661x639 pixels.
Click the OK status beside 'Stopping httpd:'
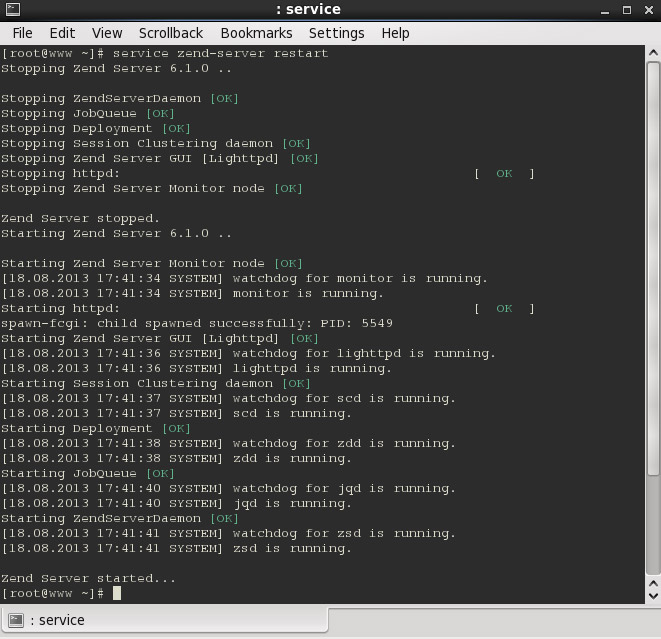click(504, 174)
